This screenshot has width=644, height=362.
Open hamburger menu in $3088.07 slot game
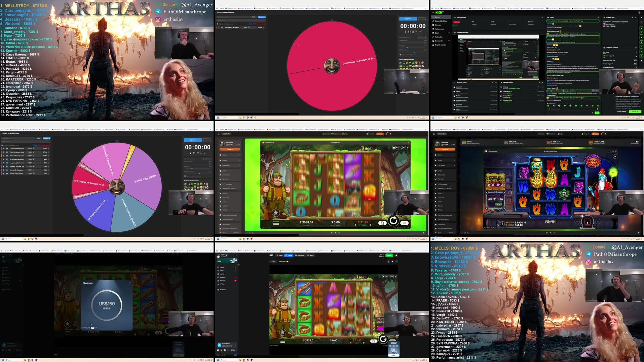276,223
